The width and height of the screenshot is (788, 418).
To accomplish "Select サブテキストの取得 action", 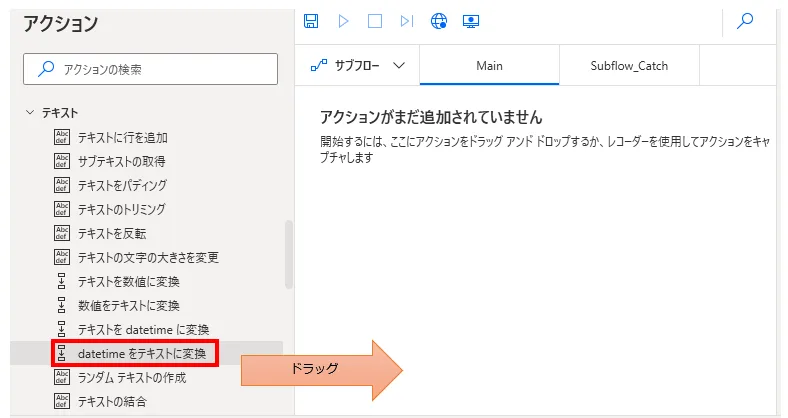I will point(121,161).
